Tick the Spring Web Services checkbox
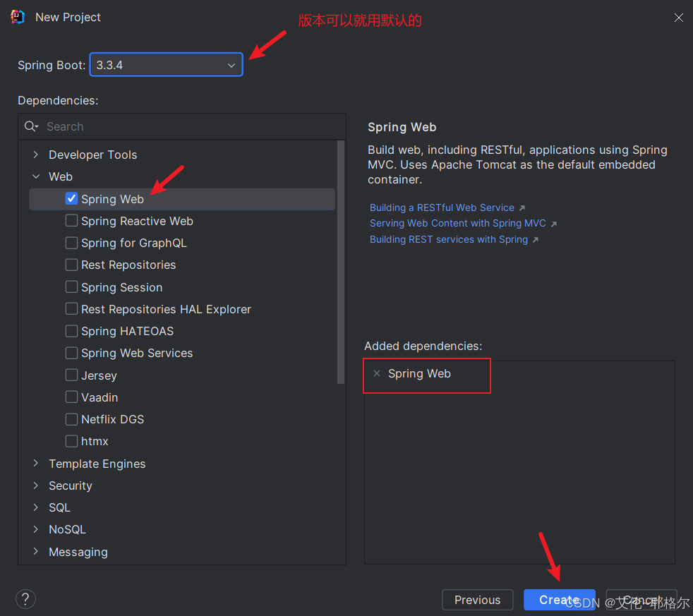 [x=71, y=353]
